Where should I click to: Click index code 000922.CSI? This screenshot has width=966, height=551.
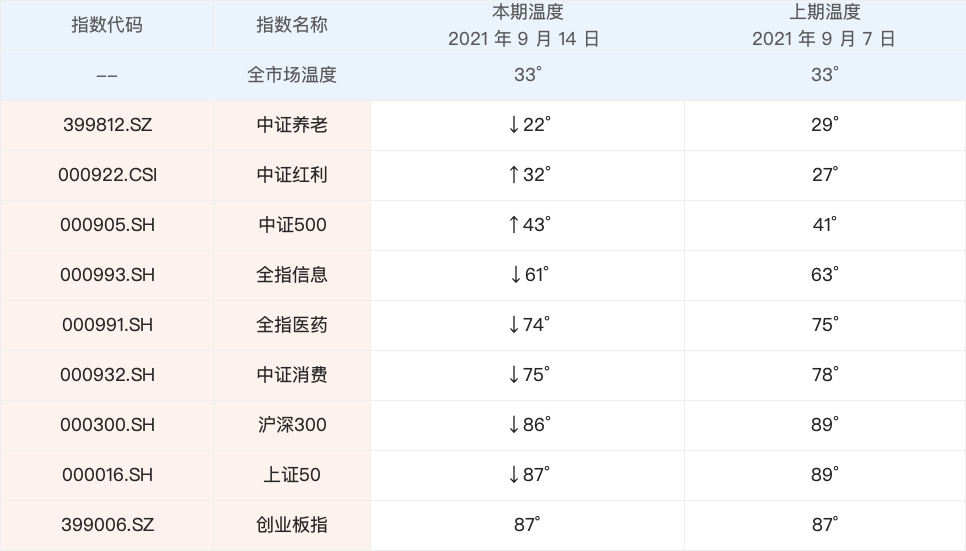pos(107,175)
